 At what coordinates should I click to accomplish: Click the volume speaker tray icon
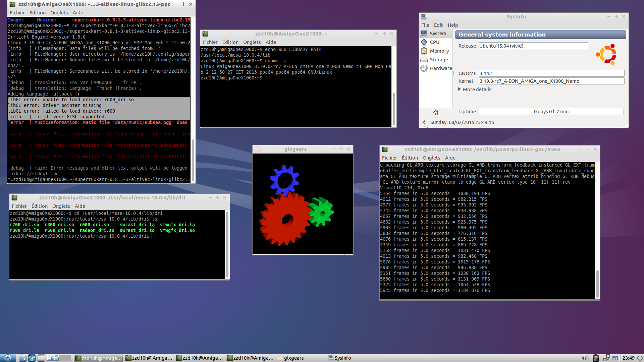click(585, 358)
